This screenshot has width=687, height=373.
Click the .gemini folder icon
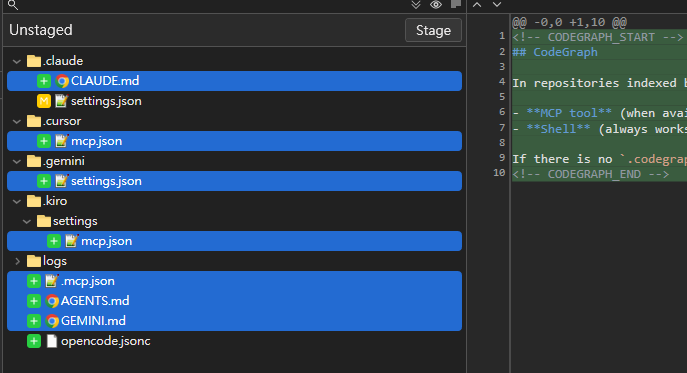[34, 161]
